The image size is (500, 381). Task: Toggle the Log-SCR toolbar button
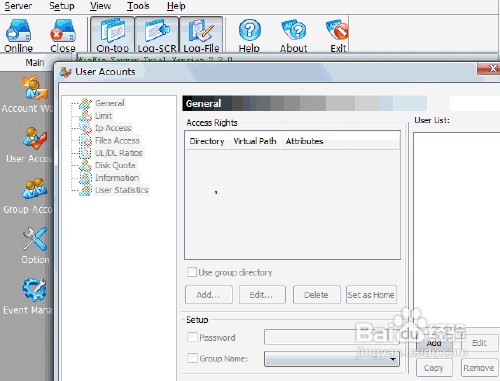157,35
